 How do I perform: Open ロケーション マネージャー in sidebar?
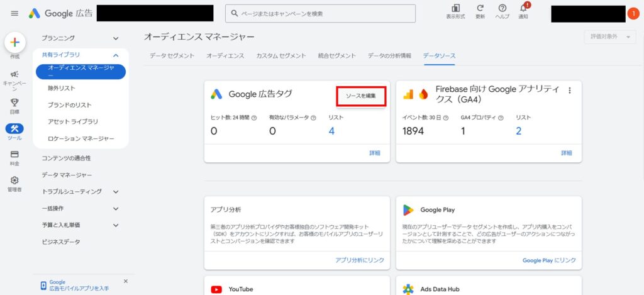(x=81, y=138)
